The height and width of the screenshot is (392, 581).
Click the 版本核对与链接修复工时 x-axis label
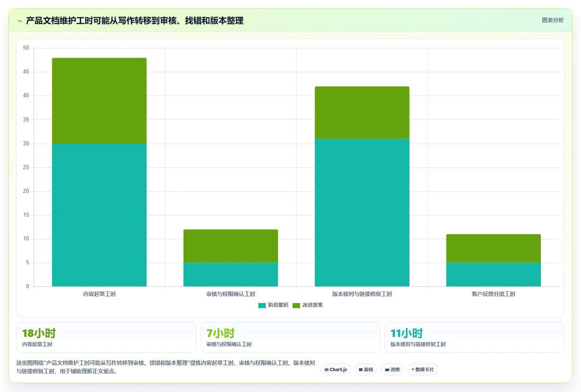[x=362, y=294]
